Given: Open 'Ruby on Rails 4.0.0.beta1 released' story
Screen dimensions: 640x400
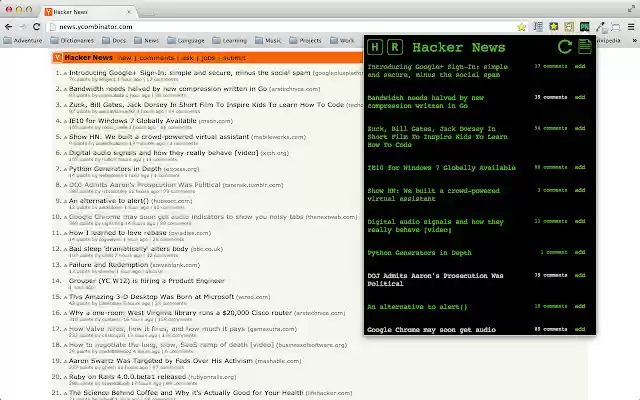Looking at the screenshot, I should tap(127, 377).
